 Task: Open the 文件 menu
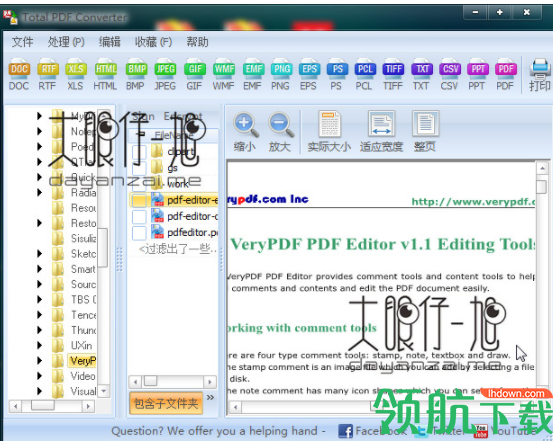click(x=23, y=42)
